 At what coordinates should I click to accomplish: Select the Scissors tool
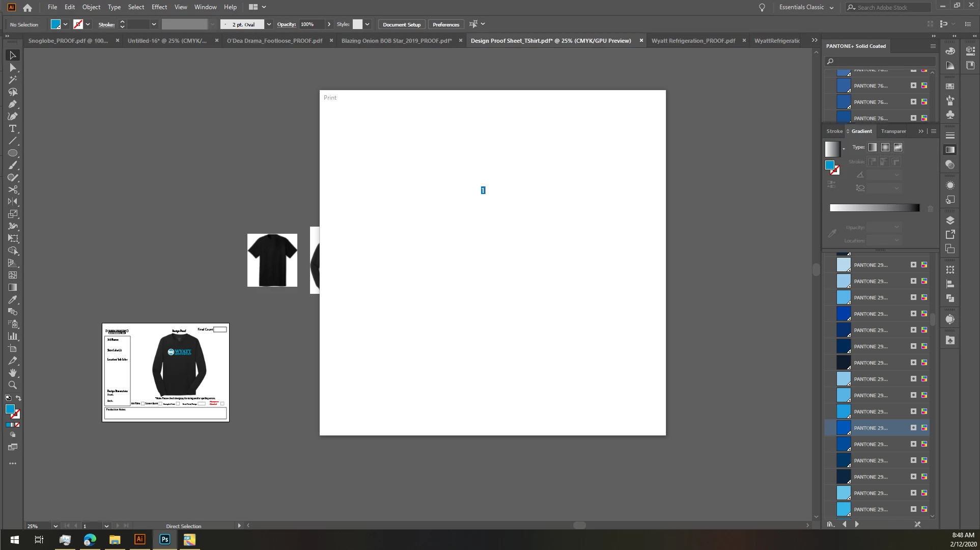pyautogui.click(x=13, y=190)
